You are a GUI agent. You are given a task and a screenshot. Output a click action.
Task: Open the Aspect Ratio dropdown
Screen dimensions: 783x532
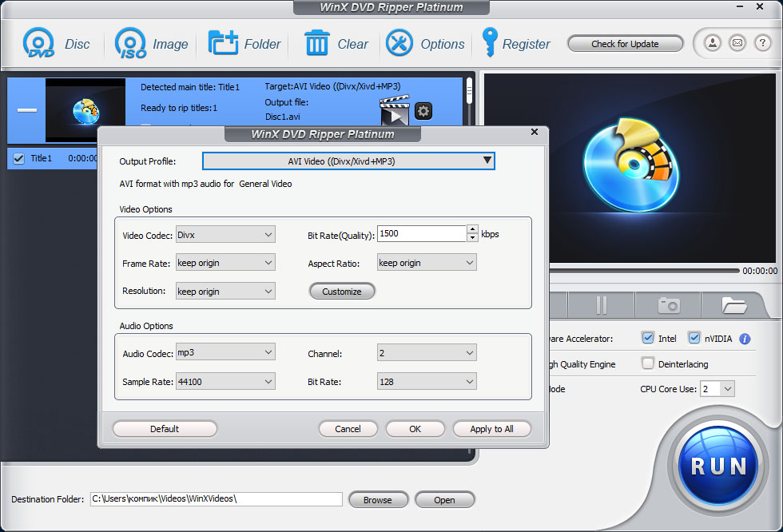[x=427, y=263]
